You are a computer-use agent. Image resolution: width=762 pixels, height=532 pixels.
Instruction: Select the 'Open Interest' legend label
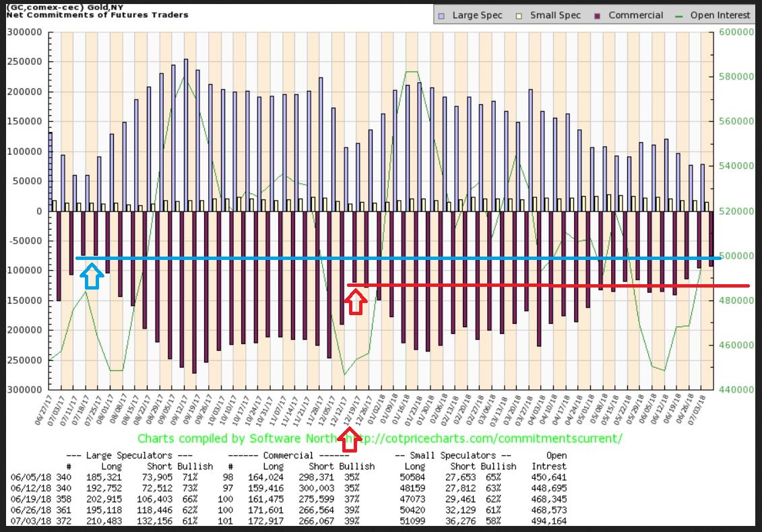coord(720,15)
